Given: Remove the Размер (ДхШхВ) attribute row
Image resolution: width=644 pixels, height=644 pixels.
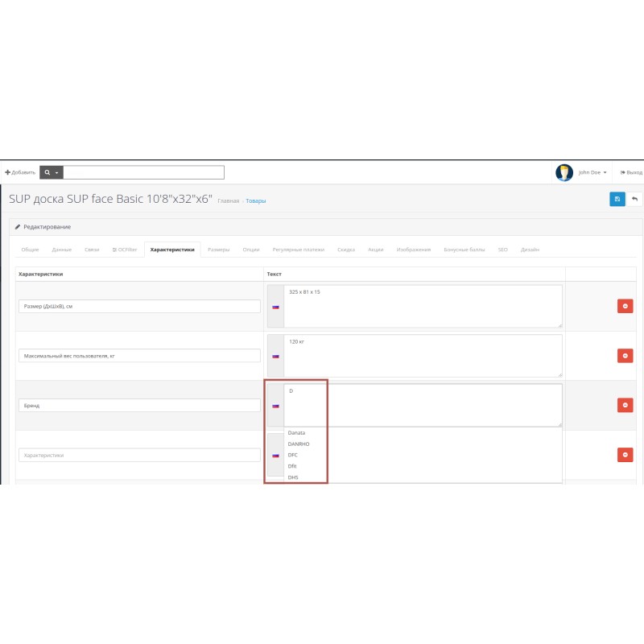Looking at the screenshot, I should [x=625, y=306].
